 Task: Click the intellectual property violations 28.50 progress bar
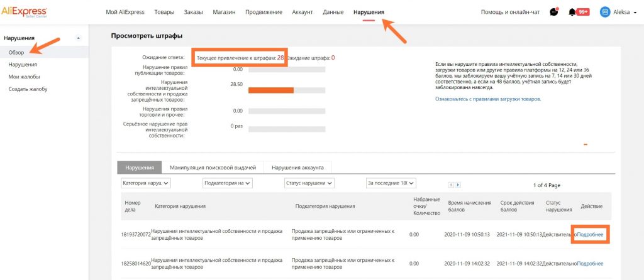[287, 90]
